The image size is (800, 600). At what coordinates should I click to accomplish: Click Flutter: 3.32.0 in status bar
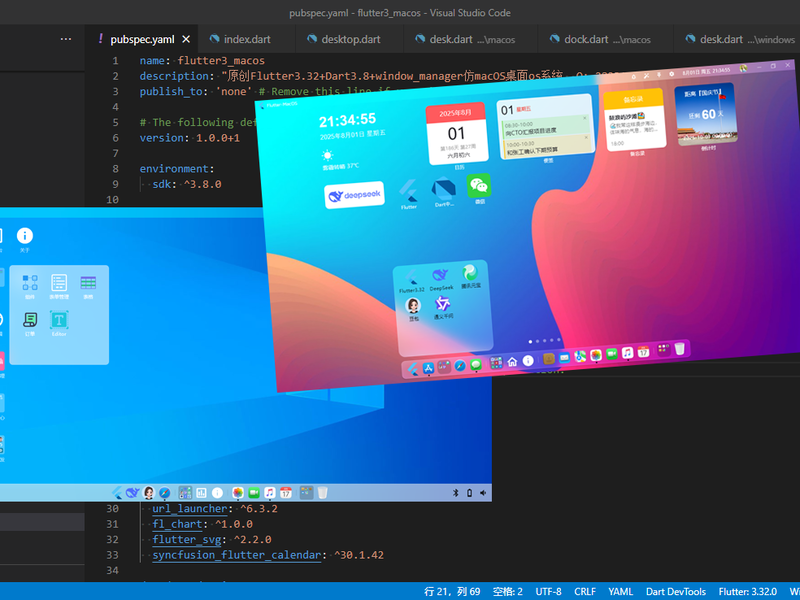tap(747, 591)
